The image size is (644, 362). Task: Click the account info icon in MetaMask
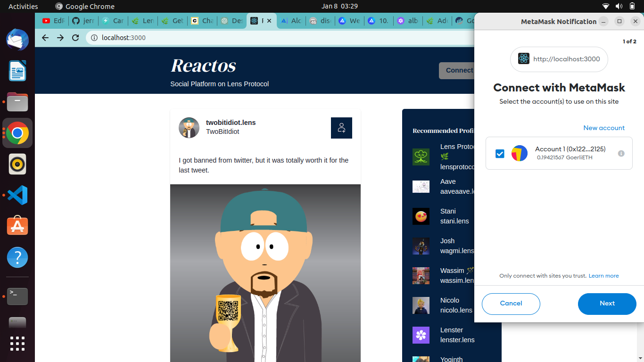(x=621, y=153)
